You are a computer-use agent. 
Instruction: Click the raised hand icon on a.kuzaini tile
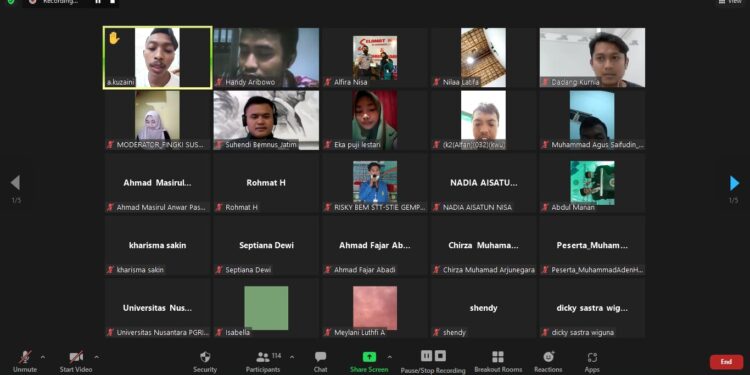point(114,38)
